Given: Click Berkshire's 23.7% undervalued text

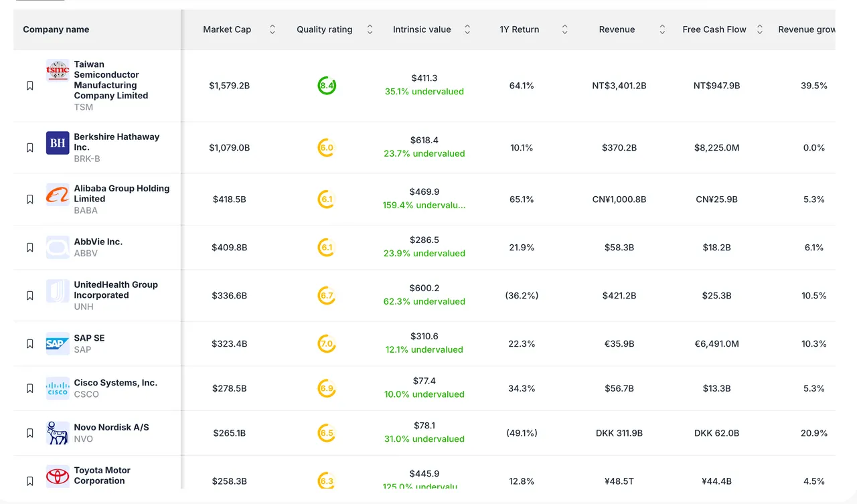Looking at the screenshot, I should (424, 153).
